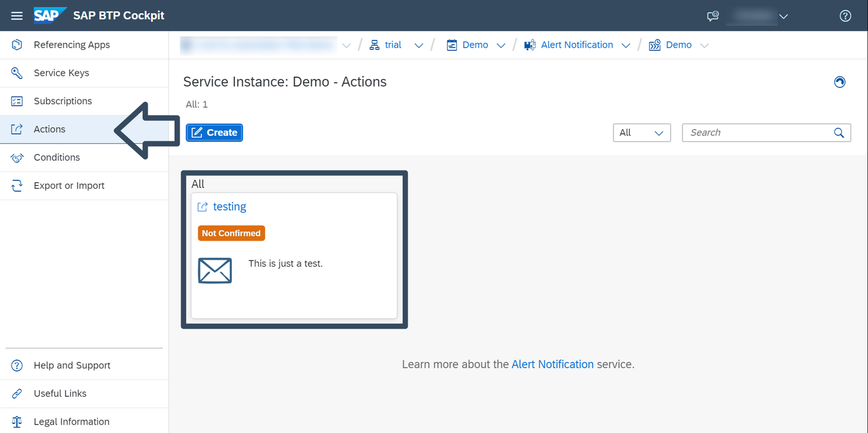Click the Demo space calendar icon
The height and width of the screenshot is (433, 868).
(x=452, y=45)
